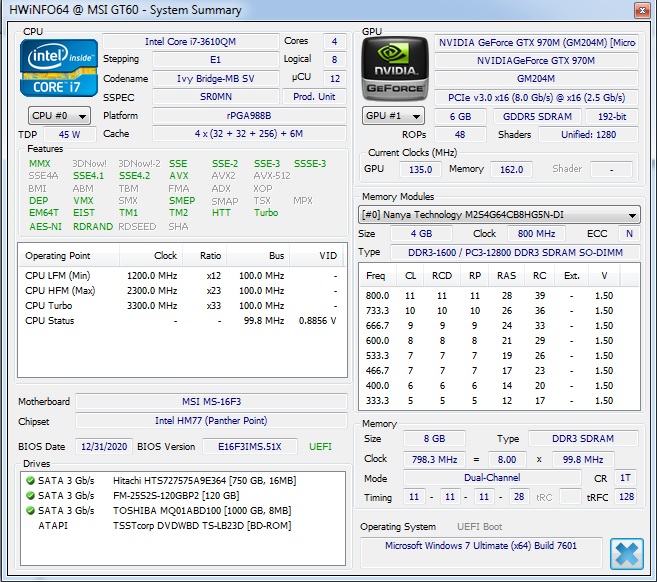This screenshot has height=582, width=657.
Task: Click the tRFC 128 value
Action: [x=626, y=497]
